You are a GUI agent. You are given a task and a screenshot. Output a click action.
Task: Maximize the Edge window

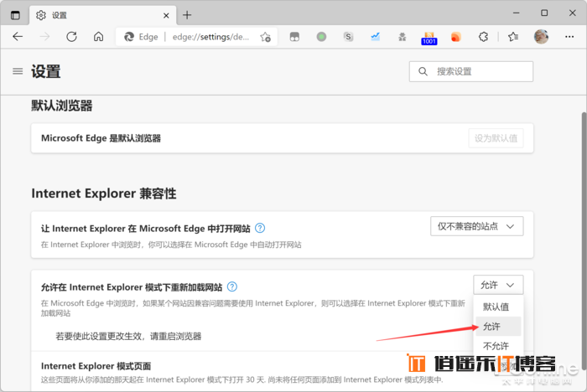tap(544, 13)
